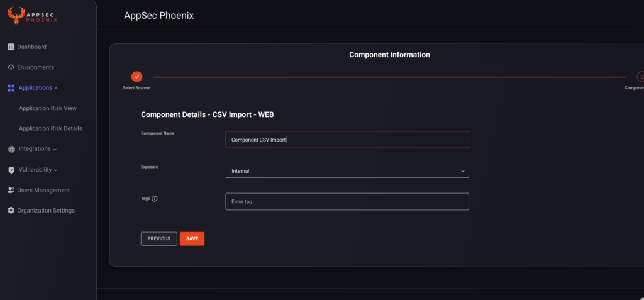Click the Organization Settings gear icon
Screen dimensions: 644x300
pyautogui.click(x=11, y=211)
